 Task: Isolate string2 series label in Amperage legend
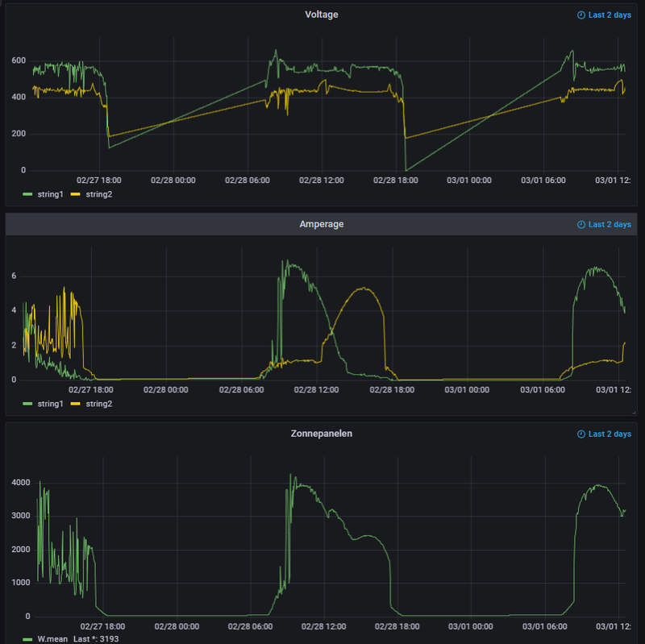98,403
